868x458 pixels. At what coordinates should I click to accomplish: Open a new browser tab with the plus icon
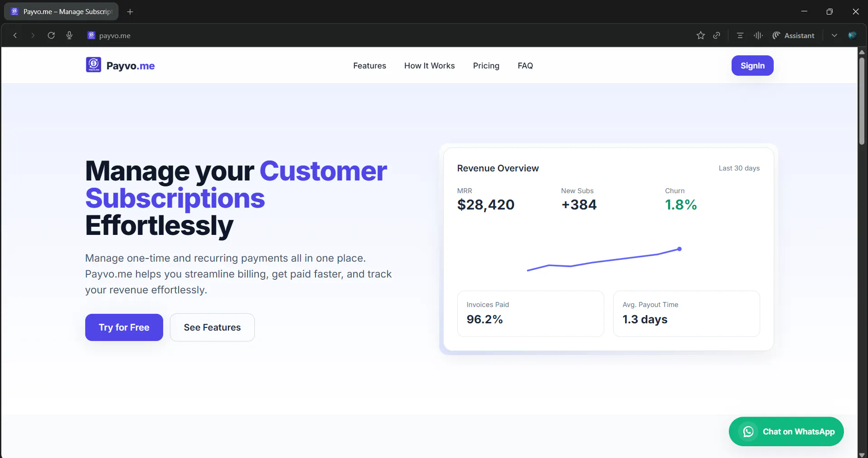(130, 12)
